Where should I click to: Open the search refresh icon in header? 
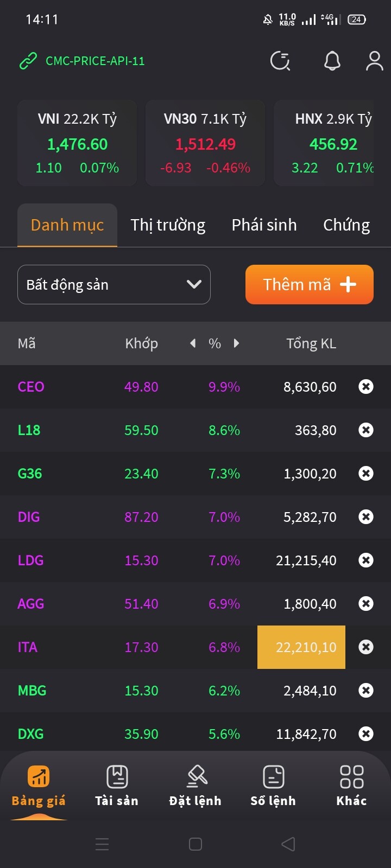(280, 61)
